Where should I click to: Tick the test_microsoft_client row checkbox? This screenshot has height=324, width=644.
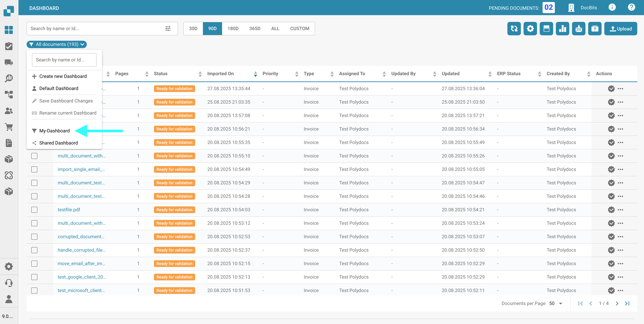34,291
